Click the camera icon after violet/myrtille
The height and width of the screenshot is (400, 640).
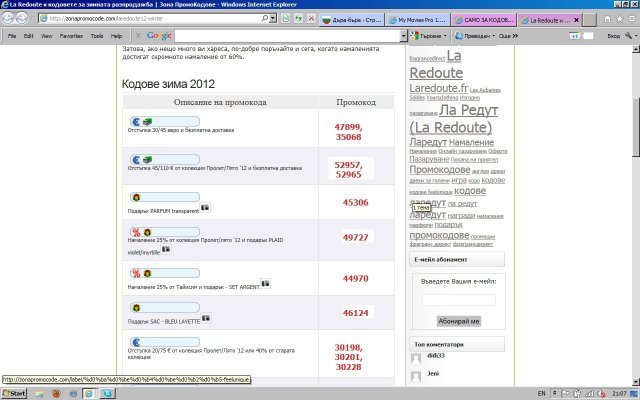point(166,249)
